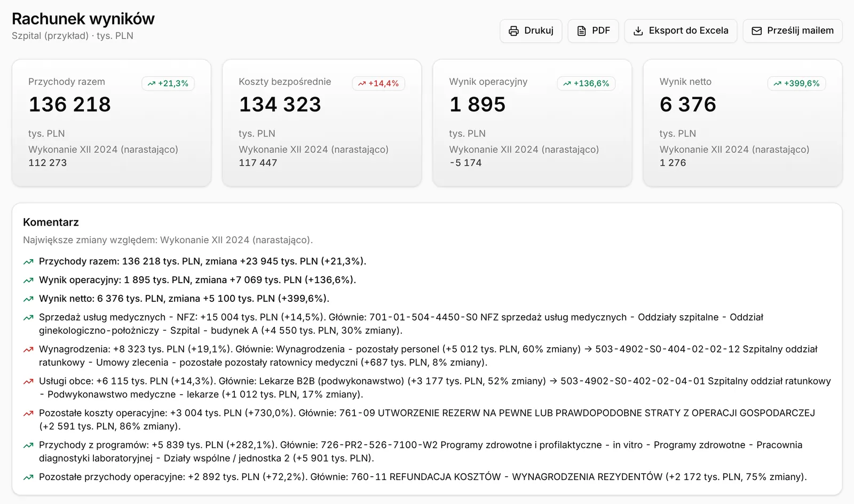Click the trend icon beside Przychody razem comment

point(28,261)
